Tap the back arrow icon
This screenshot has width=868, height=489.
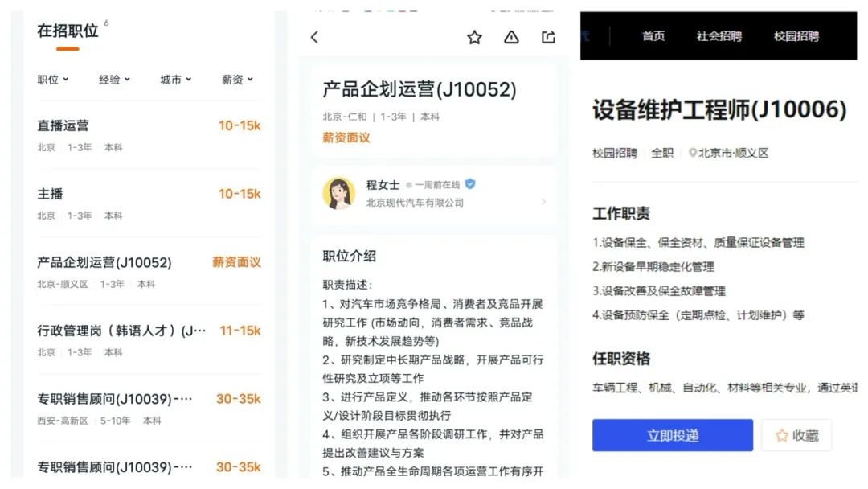pos(314,37)
